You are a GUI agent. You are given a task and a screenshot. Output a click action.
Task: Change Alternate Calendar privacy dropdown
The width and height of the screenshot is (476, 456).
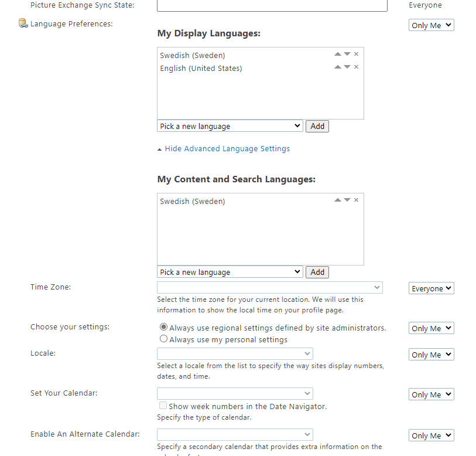pos(432,435)
